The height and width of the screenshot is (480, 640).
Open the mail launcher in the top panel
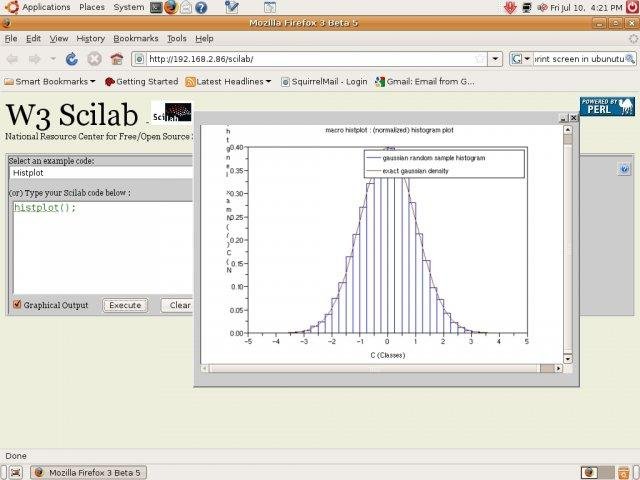point(186,7)
